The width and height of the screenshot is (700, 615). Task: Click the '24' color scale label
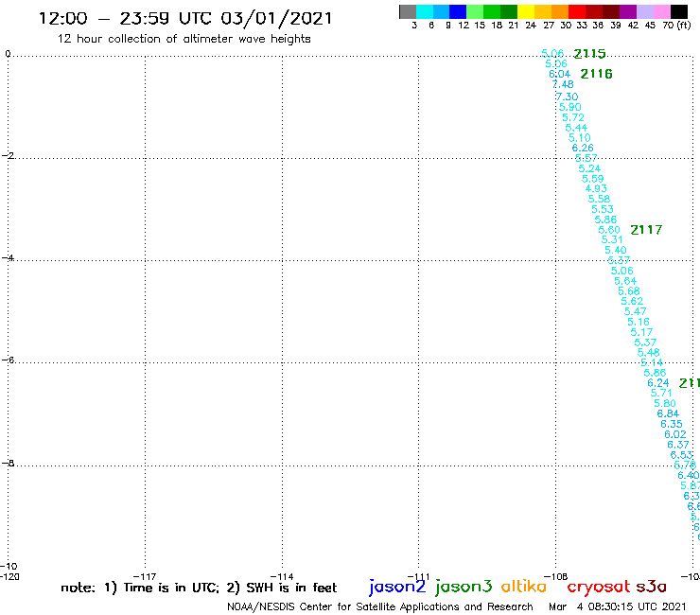click(531, 26)
